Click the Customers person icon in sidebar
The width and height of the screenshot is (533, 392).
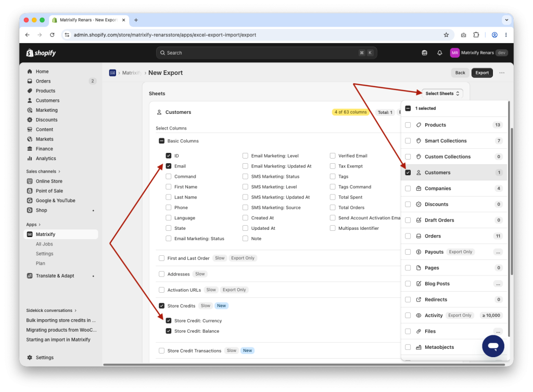pyautogui.click(x=30, y=100)
